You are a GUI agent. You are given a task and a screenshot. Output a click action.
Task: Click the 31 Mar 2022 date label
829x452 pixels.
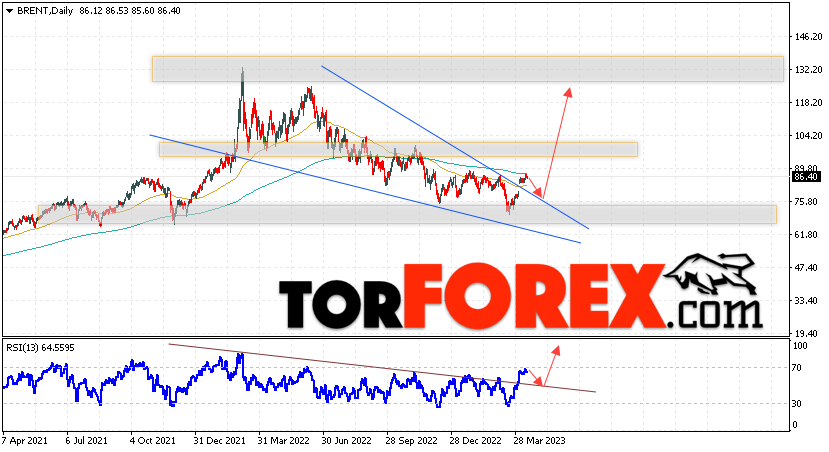[283, 440]
